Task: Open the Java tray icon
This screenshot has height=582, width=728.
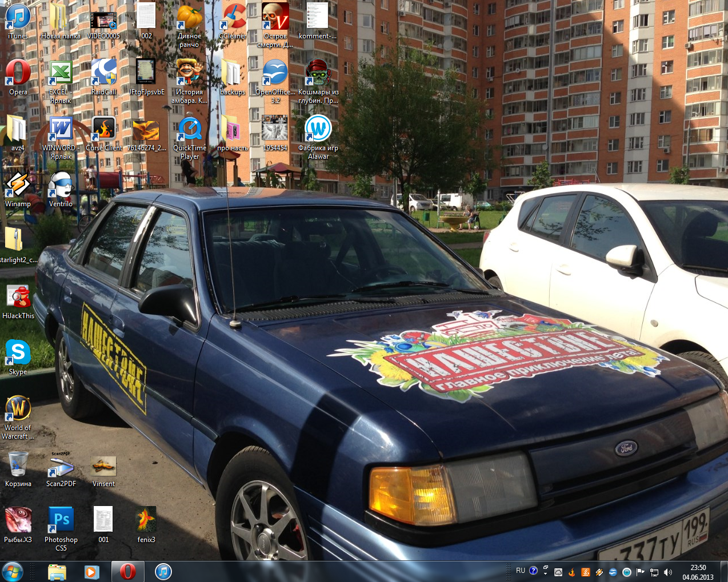Action: 586,572
